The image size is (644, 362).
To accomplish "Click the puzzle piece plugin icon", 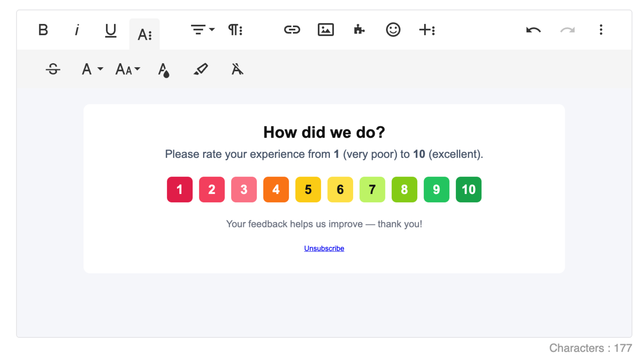I will pyautogui.click(x=359, y=30).
